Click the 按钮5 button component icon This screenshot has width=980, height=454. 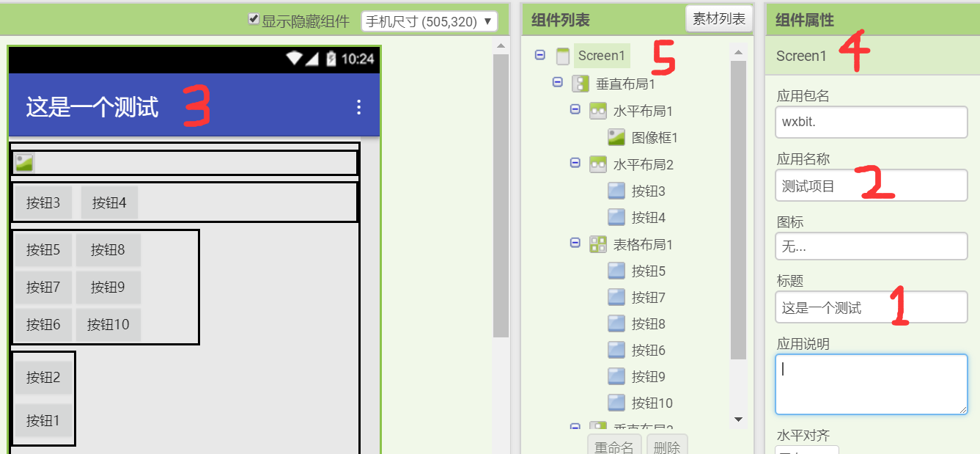click(x=616, y=271)
